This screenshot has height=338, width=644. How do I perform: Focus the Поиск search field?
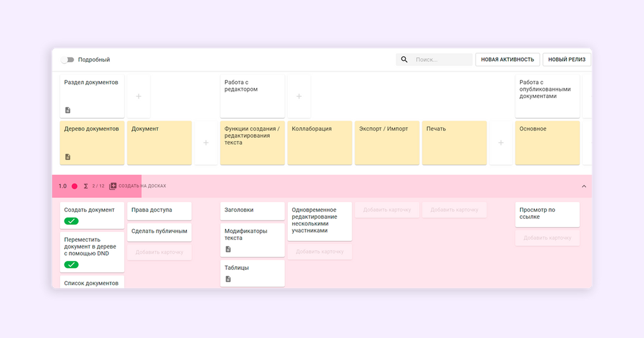tap(434, 59)
